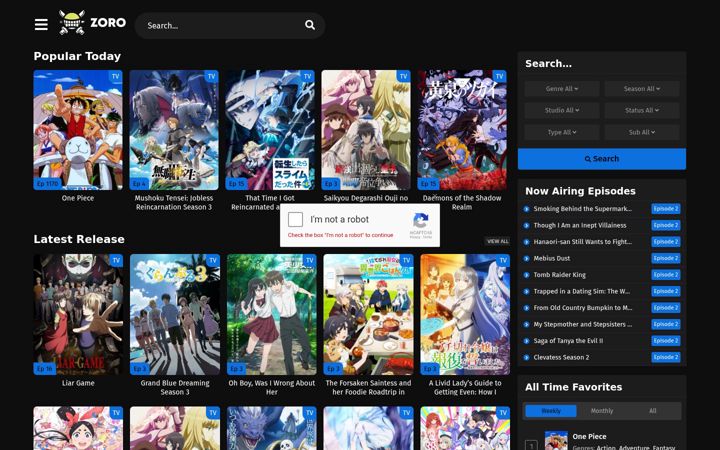
Task: Click Episode 2 badge for Mebius Dust
Action: coord(666,259)
